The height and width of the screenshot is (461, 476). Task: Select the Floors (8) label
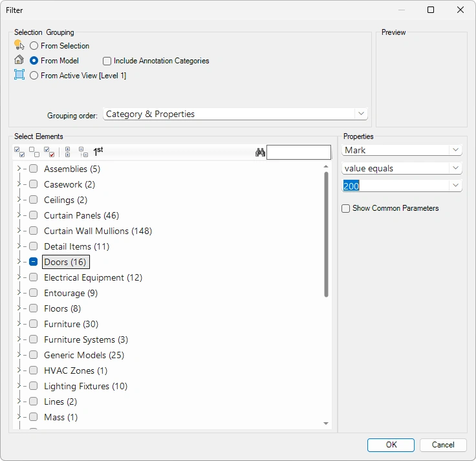pyautogui.click(x=62, y=308)
